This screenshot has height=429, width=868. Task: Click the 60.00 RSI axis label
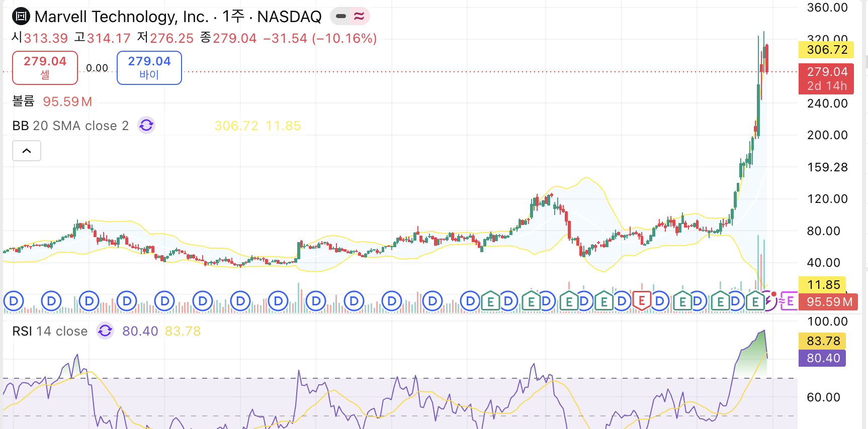(x=823, y=397)
